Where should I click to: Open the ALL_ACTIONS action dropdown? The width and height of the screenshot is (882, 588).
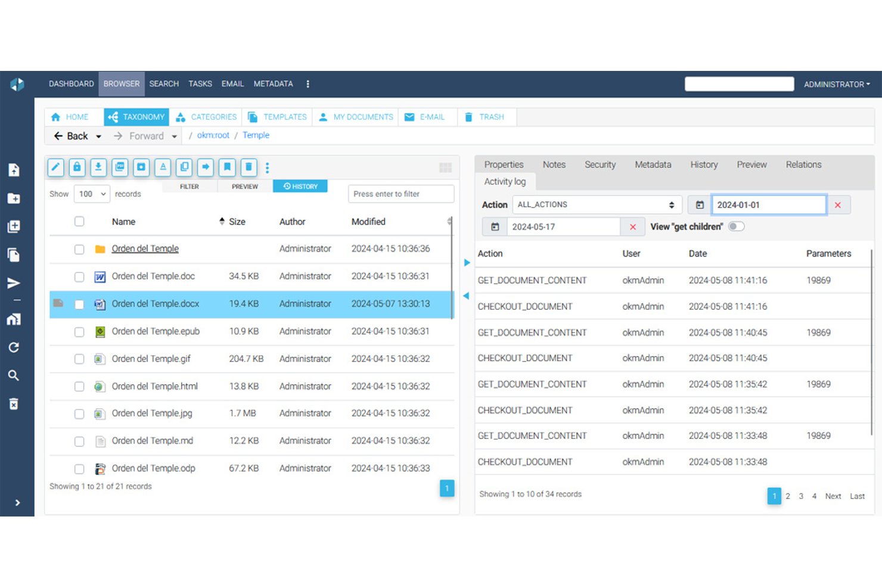tap(597, 205)
